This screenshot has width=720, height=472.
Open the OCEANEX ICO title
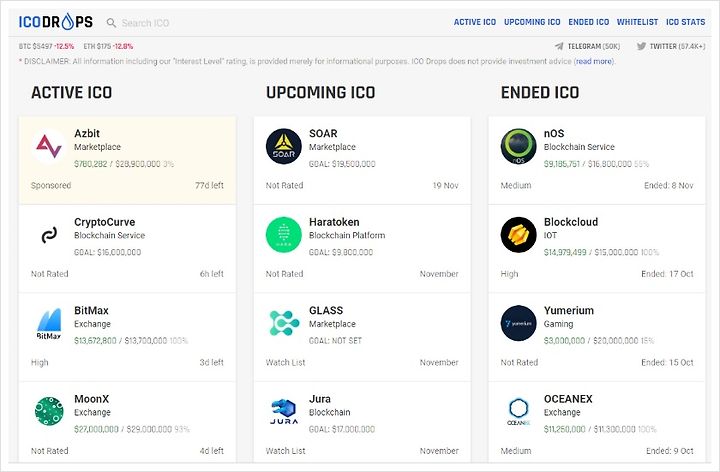pyautogui.click(x=568, y=399)
